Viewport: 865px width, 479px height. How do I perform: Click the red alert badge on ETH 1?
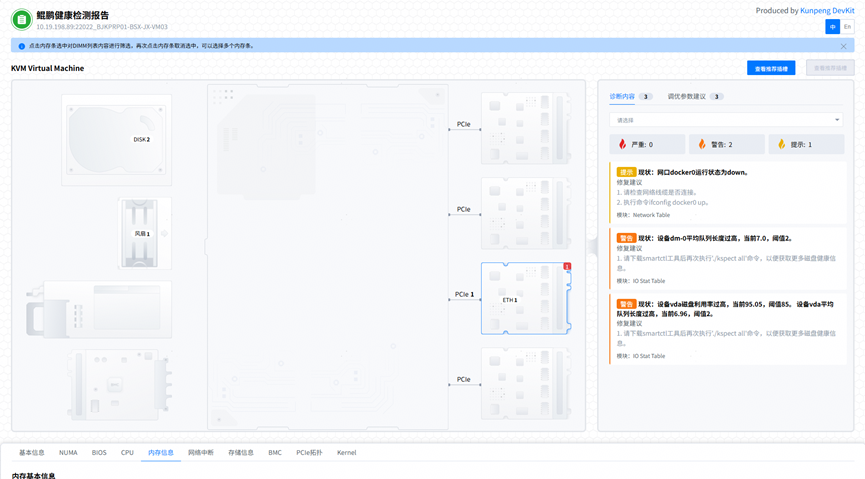point(567,267)
